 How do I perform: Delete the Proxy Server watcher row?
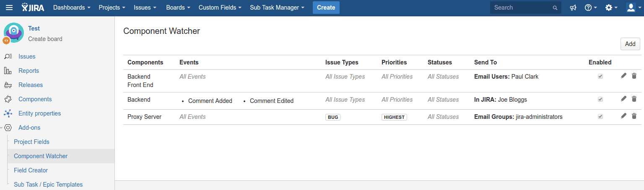point(634,116)
